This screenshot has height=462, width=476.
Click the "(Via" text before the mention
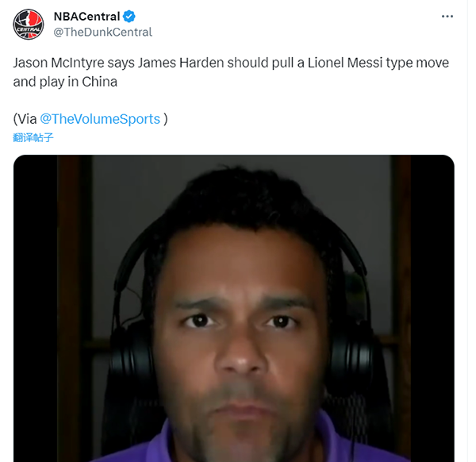pos(25,119)
